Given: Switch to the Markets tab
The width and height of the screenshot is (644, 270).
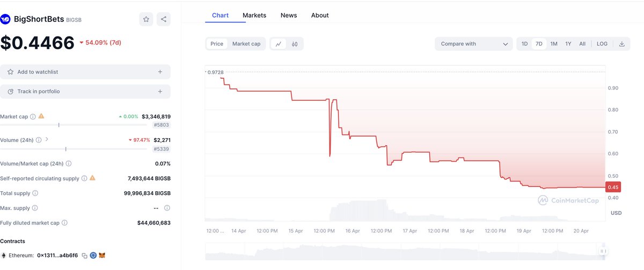Looking at the screenshot, I should pyautogui.click(x=254, y=15).
